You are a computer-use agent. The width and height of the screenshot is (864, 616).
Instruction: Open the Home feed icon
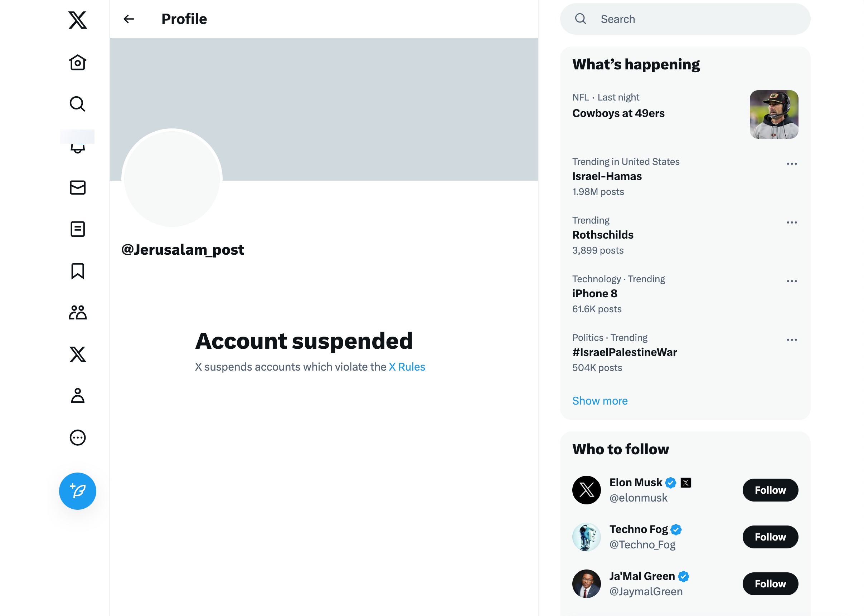click(x=77, y=63)
